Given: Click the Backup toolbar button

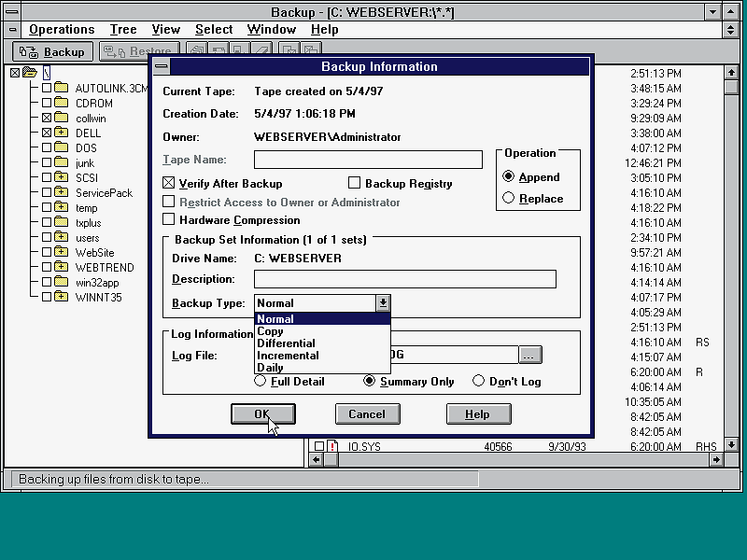Looking at the screenshot, I should point(53,52).
